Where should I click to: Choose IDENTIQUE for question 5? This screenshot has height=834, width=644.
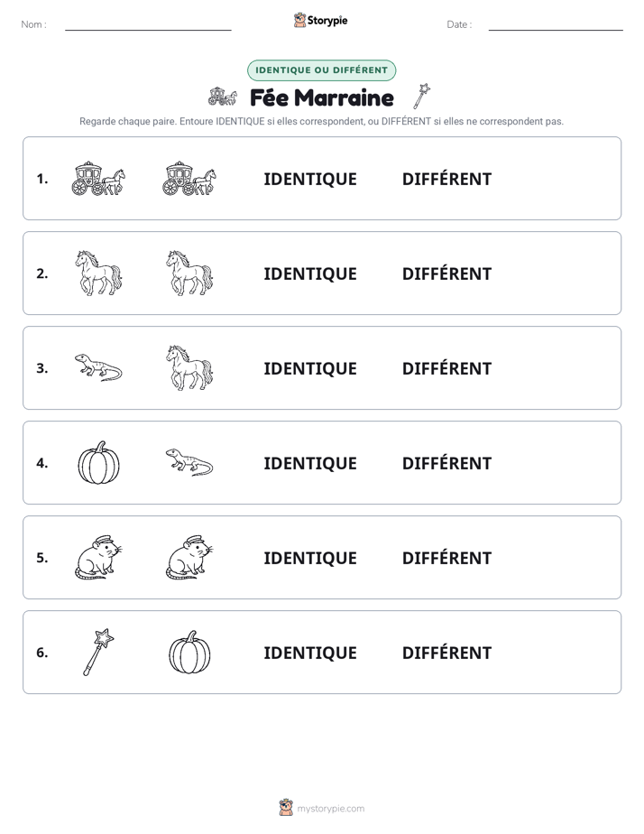310,558
